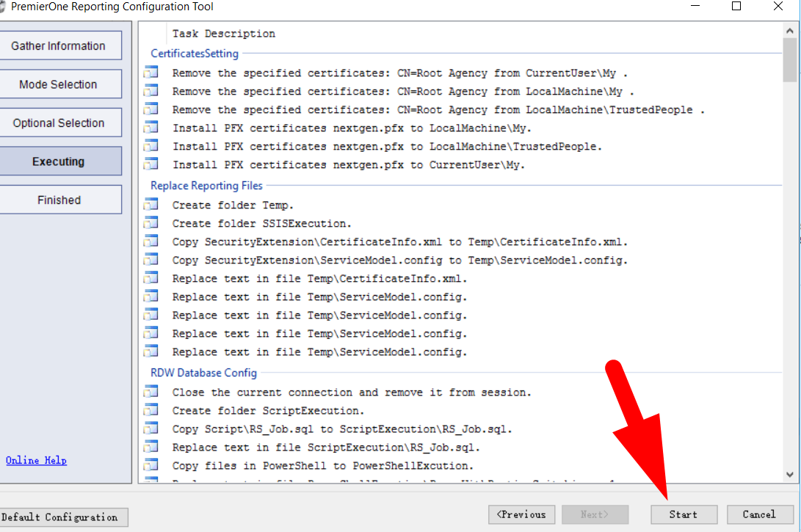The image size is (801, 532).
Task: Click task icon for Remove certificates from LocalMachine\TrustedPeople
Action: (151, 109)
